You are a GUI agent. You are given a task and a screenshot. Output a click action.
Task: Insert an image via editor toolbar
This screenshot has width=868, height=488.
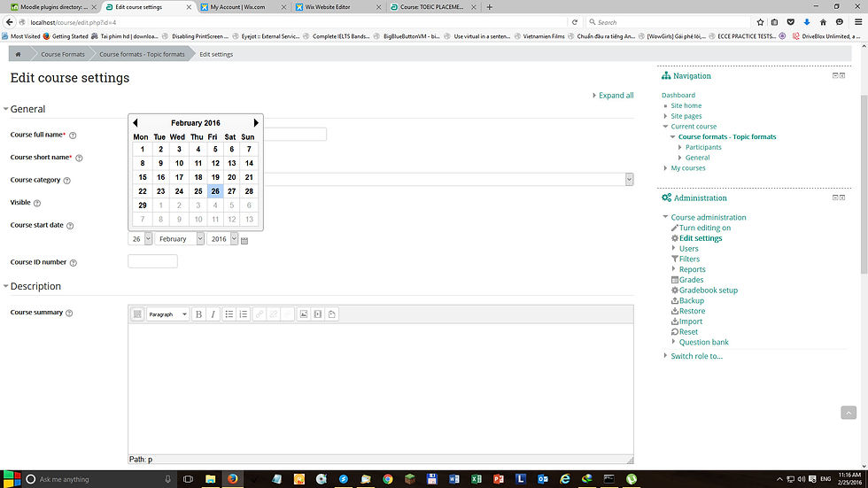pos(303,314)
